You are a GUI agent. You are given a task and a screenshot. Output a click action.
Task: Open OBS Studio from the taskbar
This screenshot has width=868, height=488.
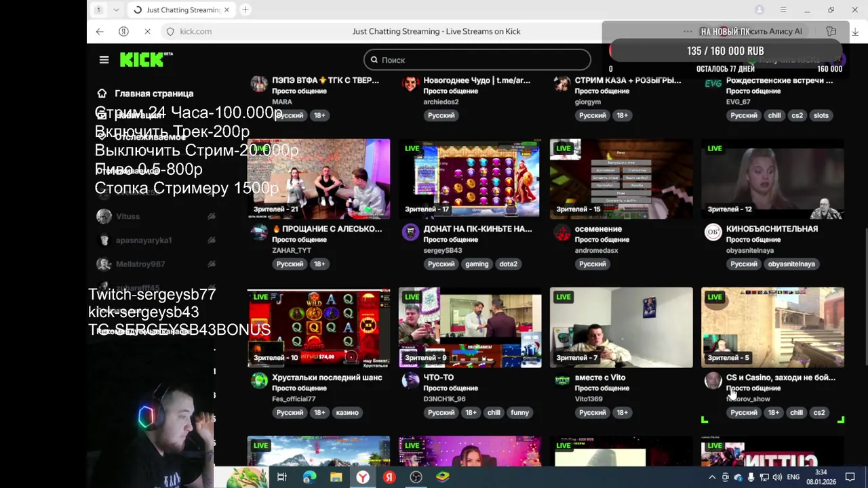(x=416, y=477)
